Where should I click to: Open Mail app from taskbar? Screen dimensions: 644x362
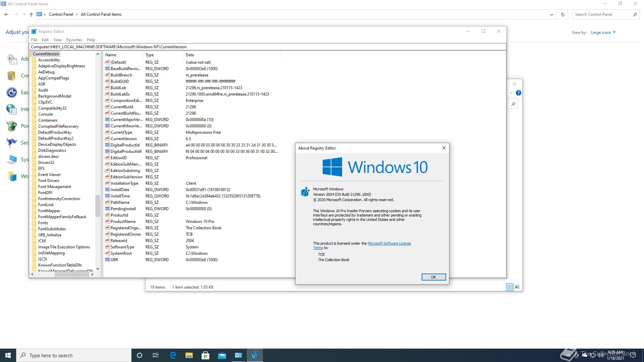[x=222, y=355]
